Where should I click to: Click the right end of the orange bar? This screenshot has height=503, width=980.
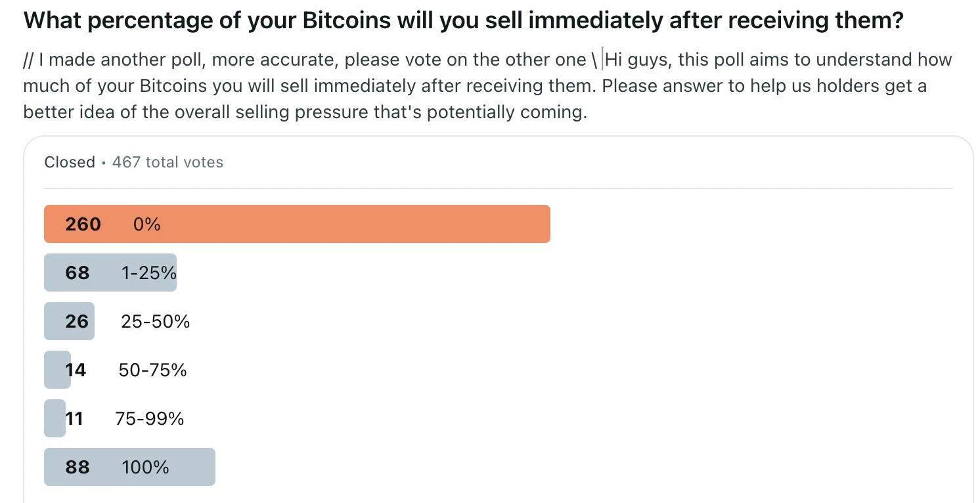pos(544,225)
